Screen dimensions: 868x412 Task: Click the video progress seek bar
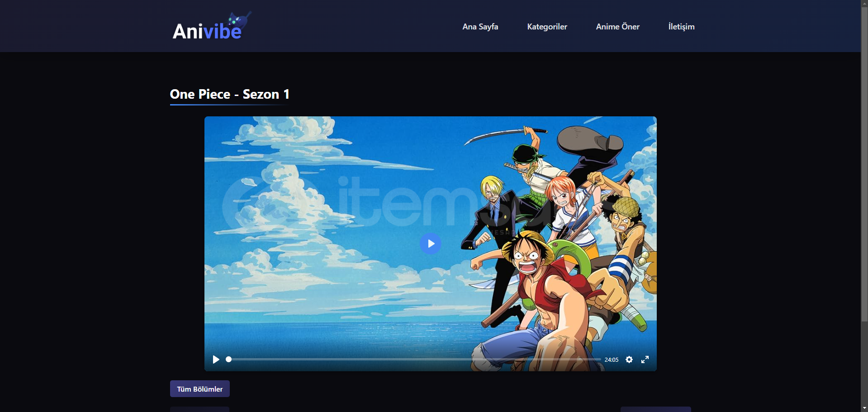(x=413, y=359)
